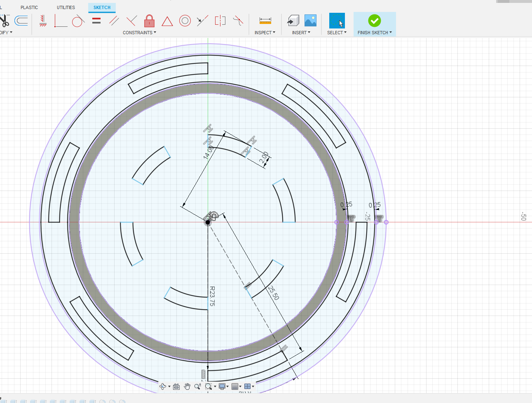
Task: Open the Measure tool under Inspect
Action: pyautogui.click(x=264, y=21)
